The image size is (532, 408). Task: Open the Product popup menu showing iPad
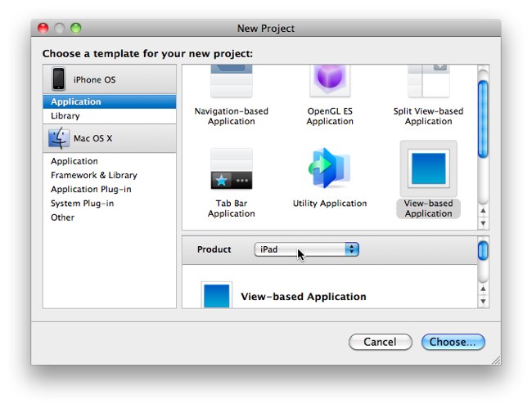(x=306, y=249)
